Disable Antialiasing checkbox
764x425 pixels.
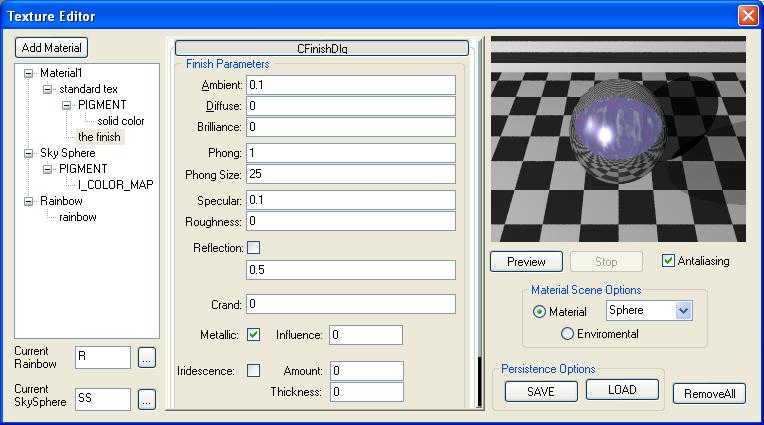pos(669,261)
